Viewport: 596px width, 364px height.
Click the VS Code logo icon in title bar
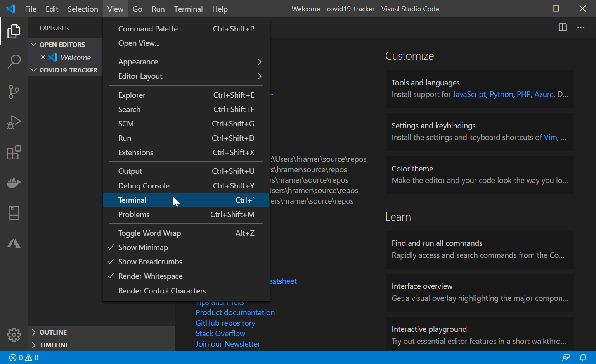10,9
